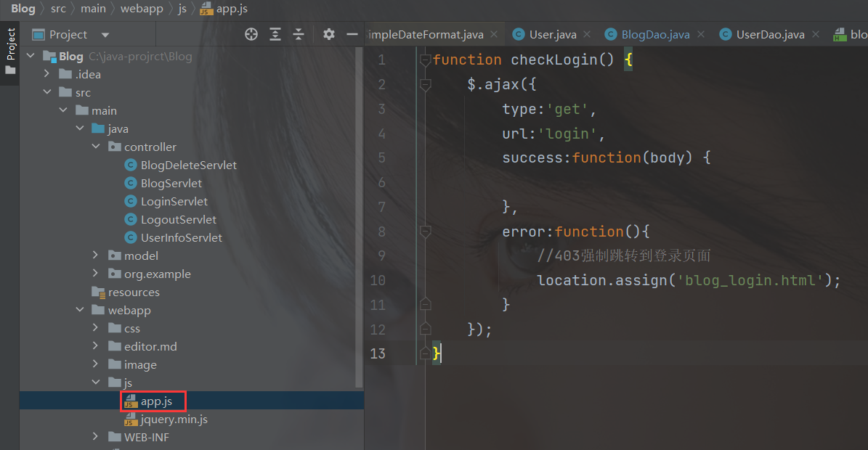Switch to the SimpleDateFormat.java editor tab
Image resolution: width=868 pixels, height=450 pixels.
(425, 34)
